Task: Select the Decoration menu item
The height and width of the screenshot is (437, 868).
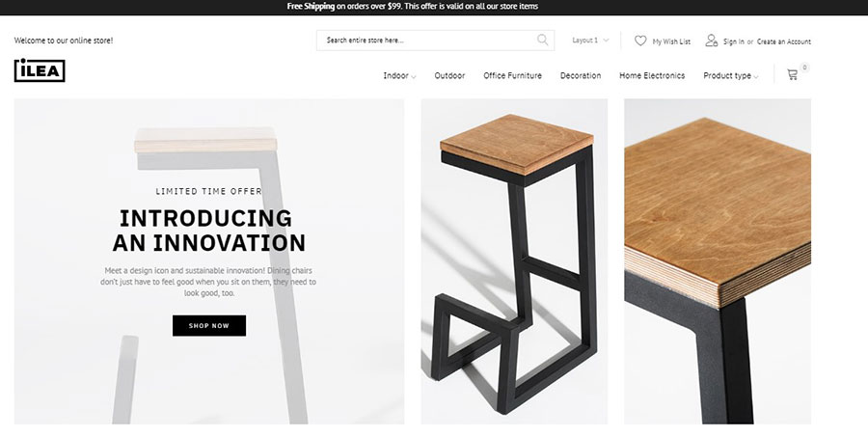Action: click(581, 76)
